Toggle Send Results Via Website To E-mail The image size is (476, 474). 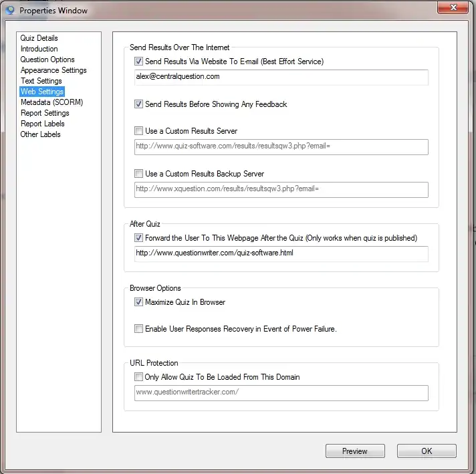pos(139,62)
